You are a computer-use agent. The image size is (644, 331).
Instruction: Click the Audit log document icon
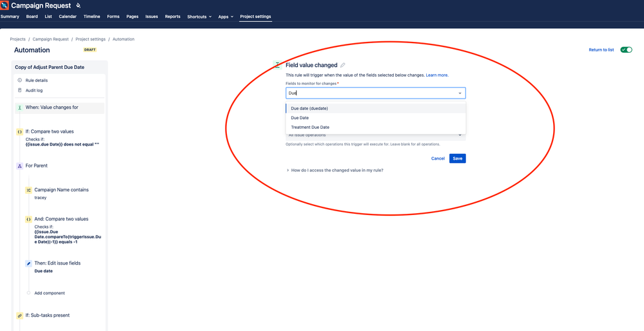[x=20, y=90]
